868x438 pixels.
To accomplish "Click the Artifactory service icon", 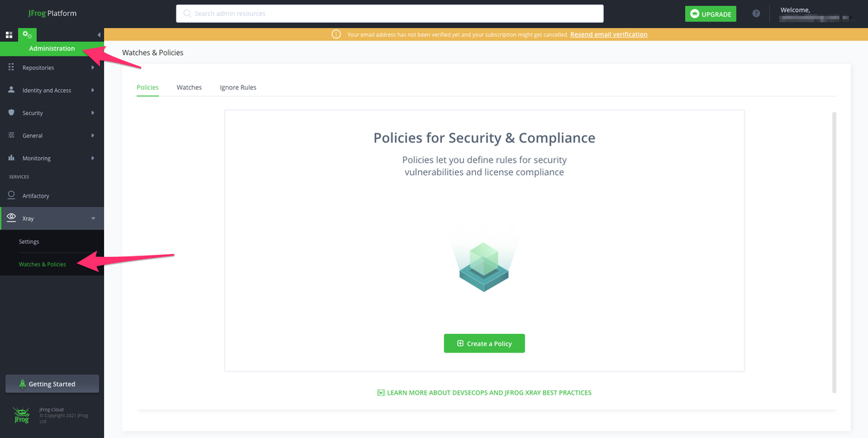I will 11,195.
